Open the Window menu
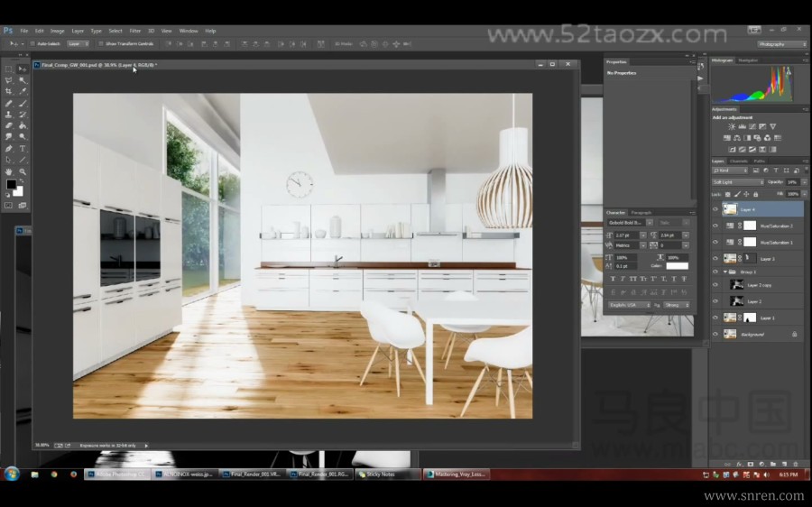This screenshot has height=507, width=812. click(x=189, y=31)
